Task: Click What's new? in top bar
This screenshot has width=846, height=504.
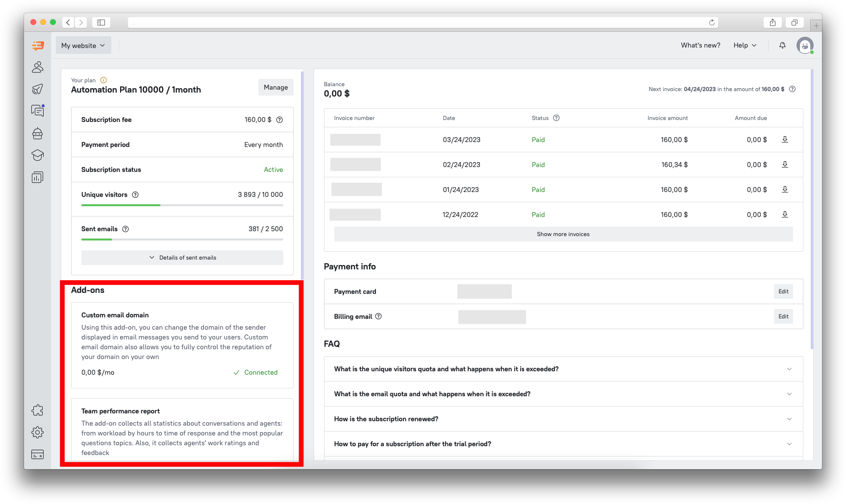Action: click(x=700, y=46)
